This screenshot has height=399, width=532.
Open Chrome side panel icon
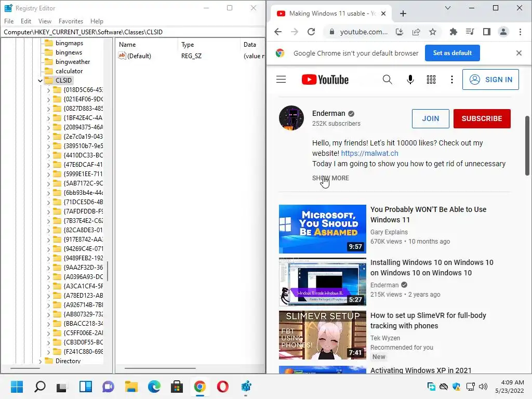(486, 32)
